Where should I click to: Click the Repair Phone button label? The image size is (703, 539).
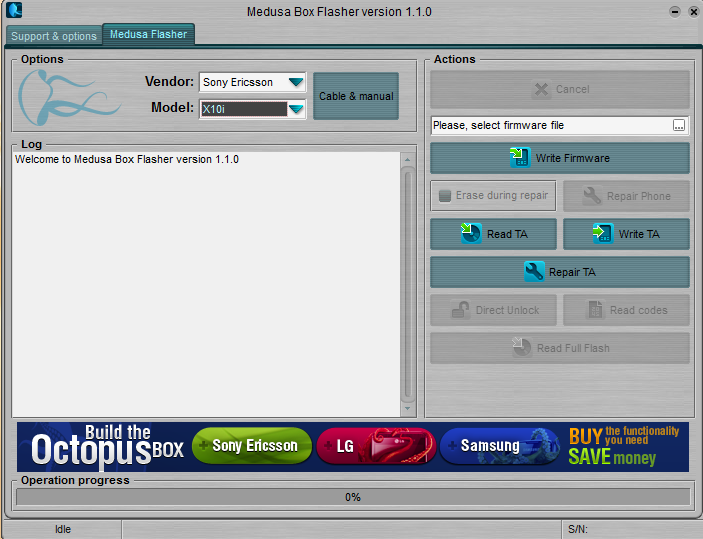point(638,196)
